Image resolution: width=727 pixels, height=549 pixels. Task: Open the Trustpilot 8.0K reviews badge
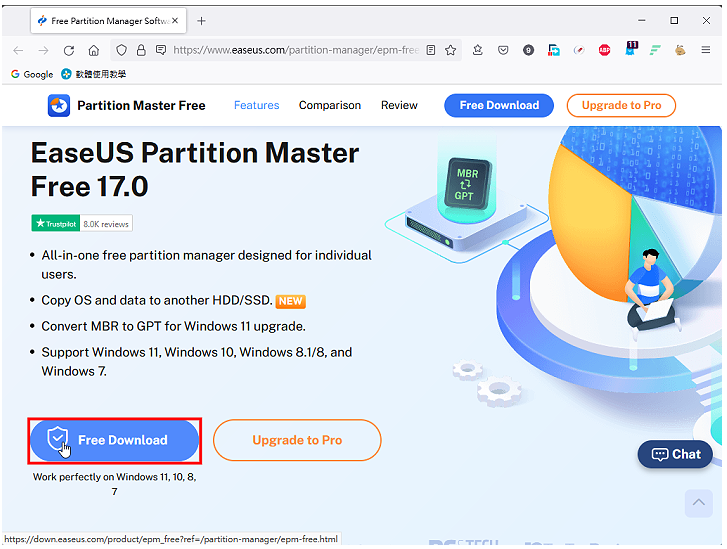[x=82, y=223]
